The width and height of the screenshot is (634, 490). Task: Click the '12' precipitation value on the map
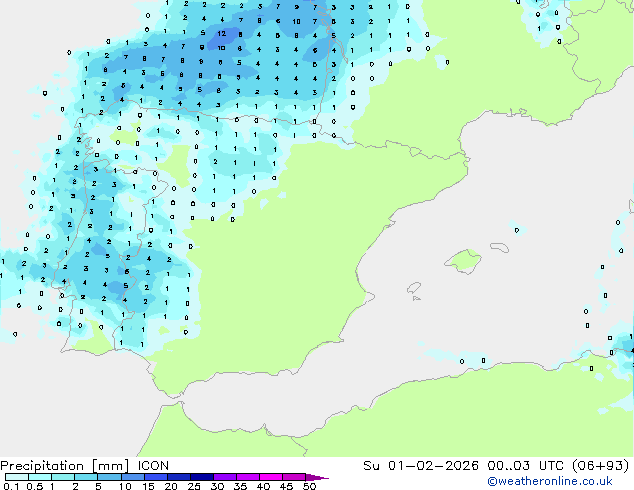(222, 34)
